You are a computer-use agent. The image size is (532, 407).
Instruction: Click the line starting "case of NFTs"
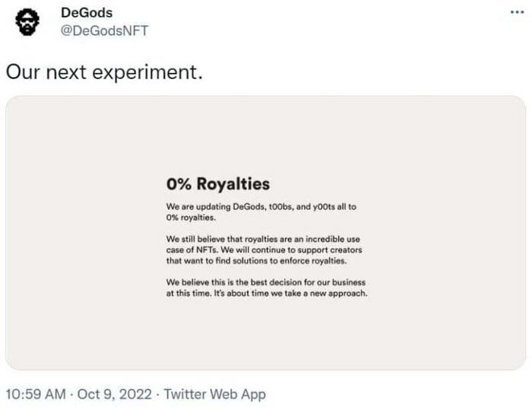pyautogui.click(x=264, y=250)
